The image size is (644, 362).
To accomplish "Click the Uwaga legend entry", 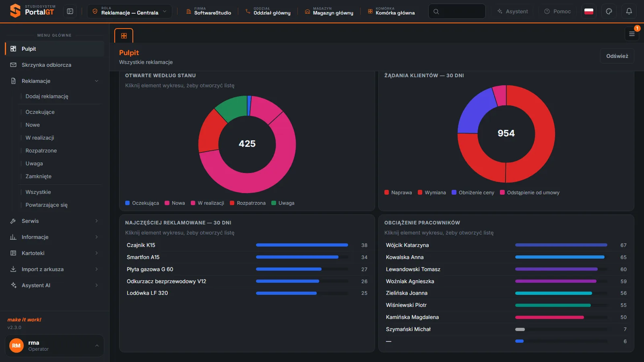I will click(x=283, y=203).
